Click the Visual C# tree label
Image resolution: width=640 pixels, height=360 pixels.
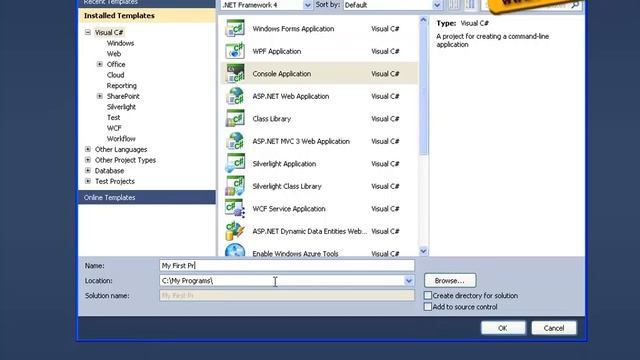(x=109, y=32)
